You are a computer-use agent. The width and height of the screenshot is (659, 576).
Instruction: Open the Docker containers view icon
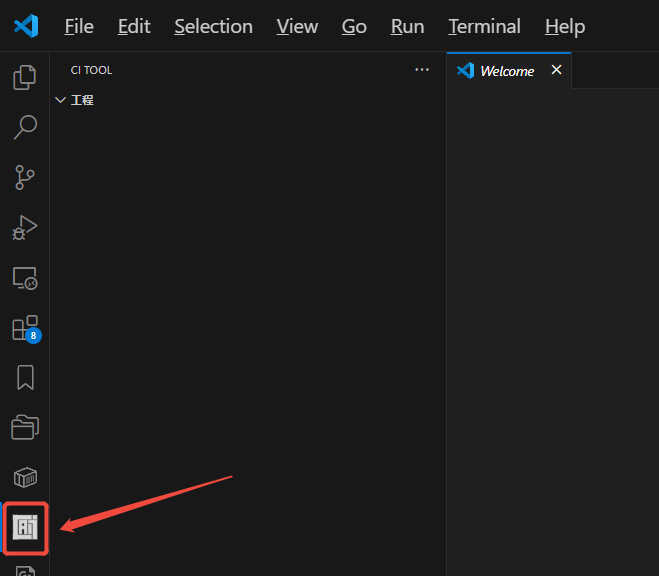click(x=25, y=477)
